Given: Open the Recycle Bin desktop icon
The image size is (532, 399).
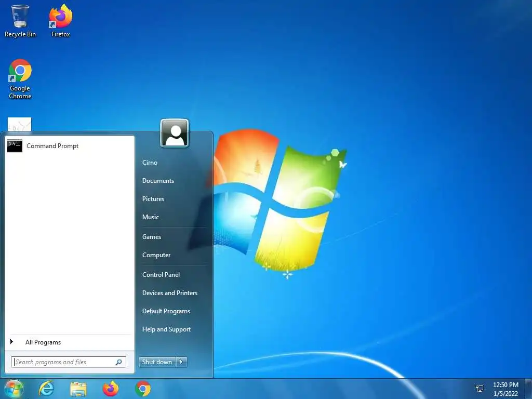Looking at the screenshot, I should 20,20.
